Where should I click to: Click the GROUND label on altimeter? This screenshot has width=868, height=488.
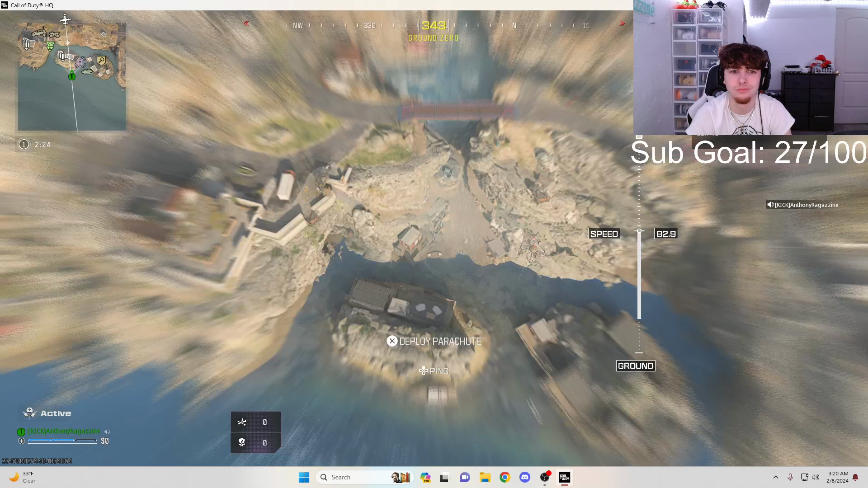636,366
